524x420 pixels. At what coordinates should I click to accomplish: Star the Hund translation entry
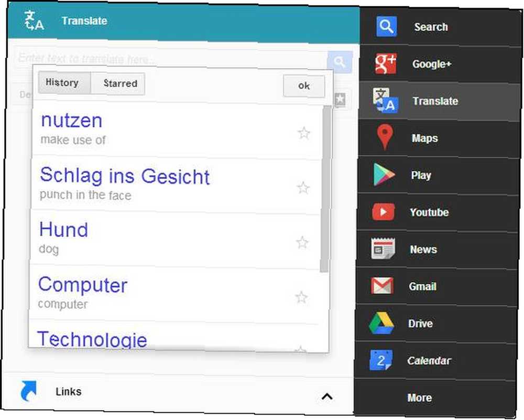click(x=302, y=243)
